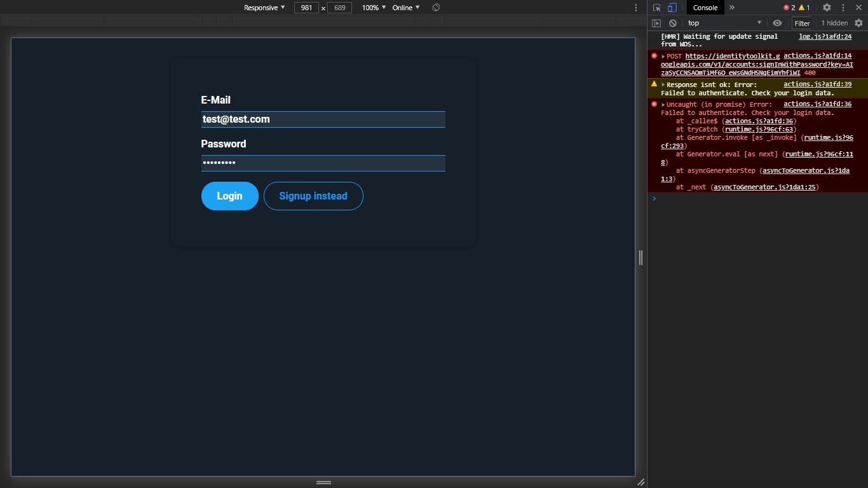Focus the console Filter box
The image size is (868, 488).
point(803,23)
